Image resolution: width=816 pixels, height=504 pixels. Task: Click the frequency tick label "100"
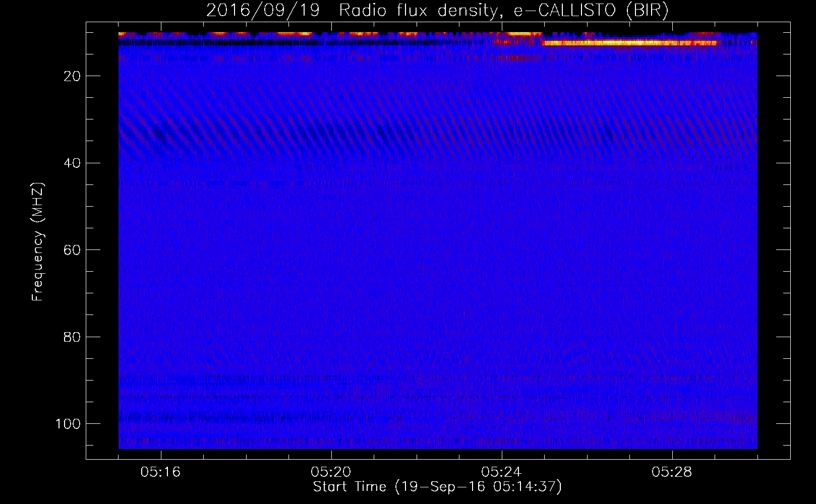[x=68, y=423]
